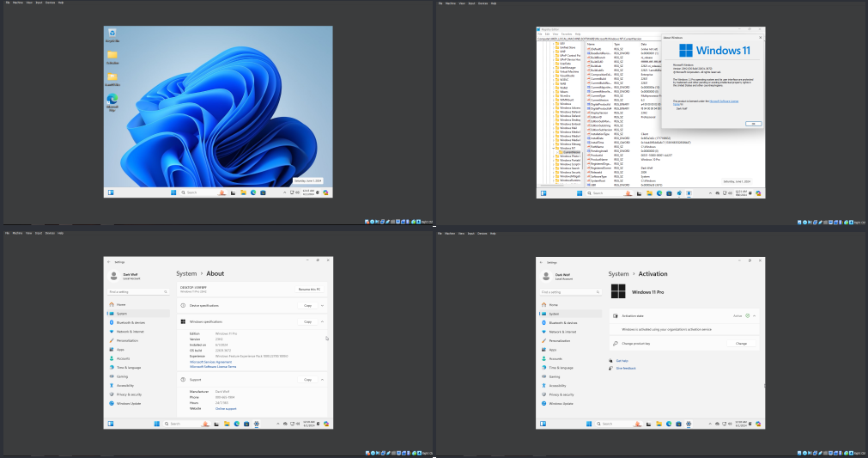Copy Windows specifications in About page
This screenshot has width=868, height=458.
[307, 321]
